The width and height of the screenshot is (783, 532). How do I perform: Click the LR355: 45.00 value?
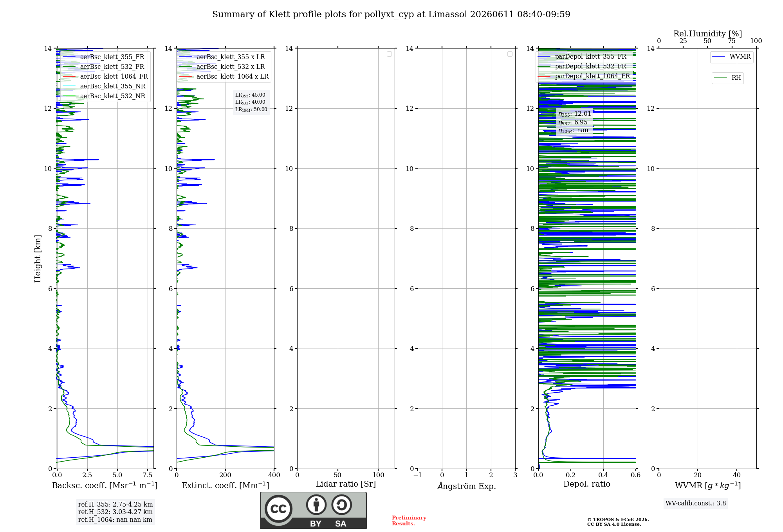point(250,95)
